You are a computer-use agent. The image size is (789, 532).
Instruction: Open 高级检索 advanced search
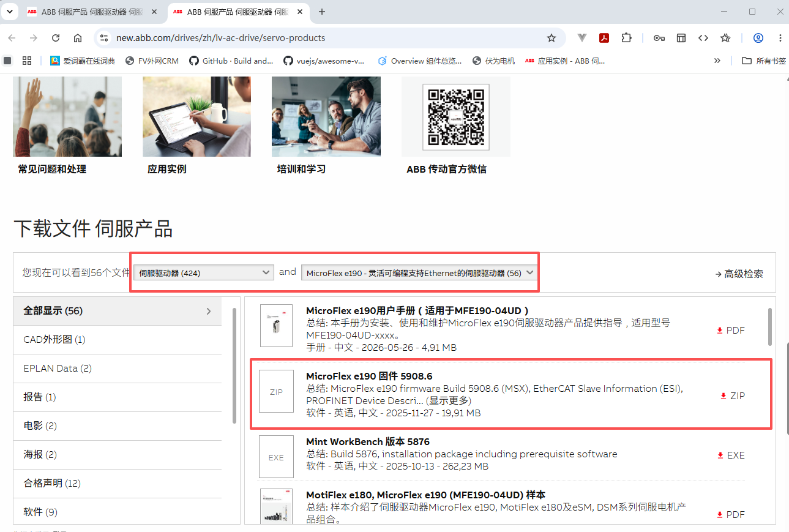(739, 274)
